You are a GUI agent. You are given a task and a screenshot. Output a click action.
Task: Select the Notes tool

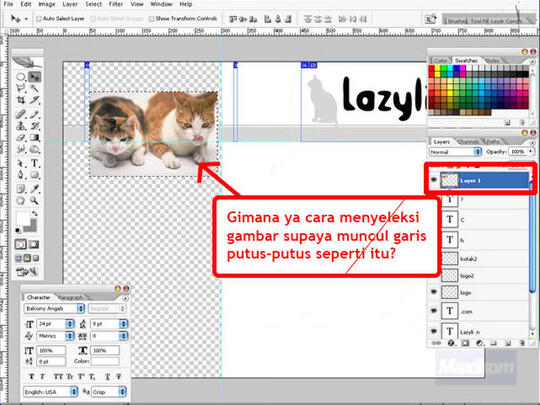[x=21, y=188]
